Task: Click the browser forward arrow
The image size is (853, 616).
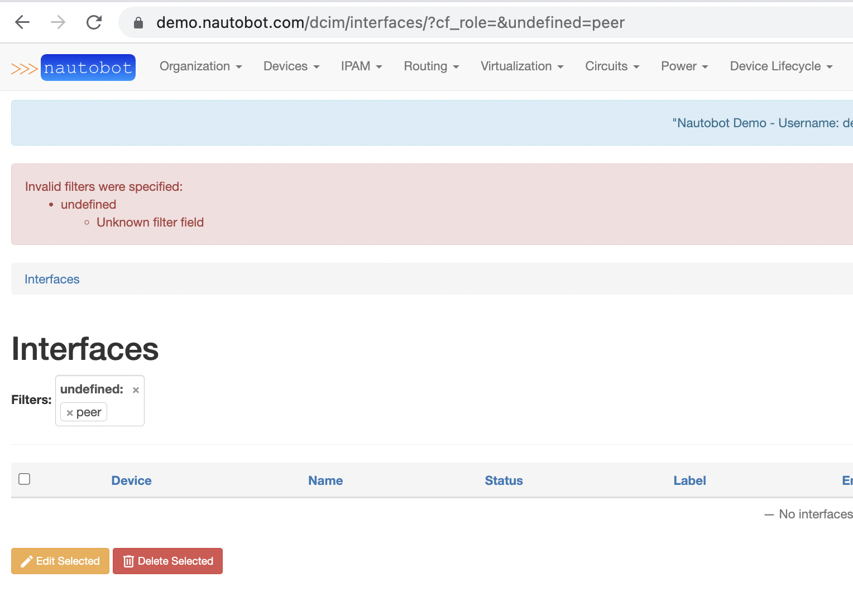Action: coord(57,22)
